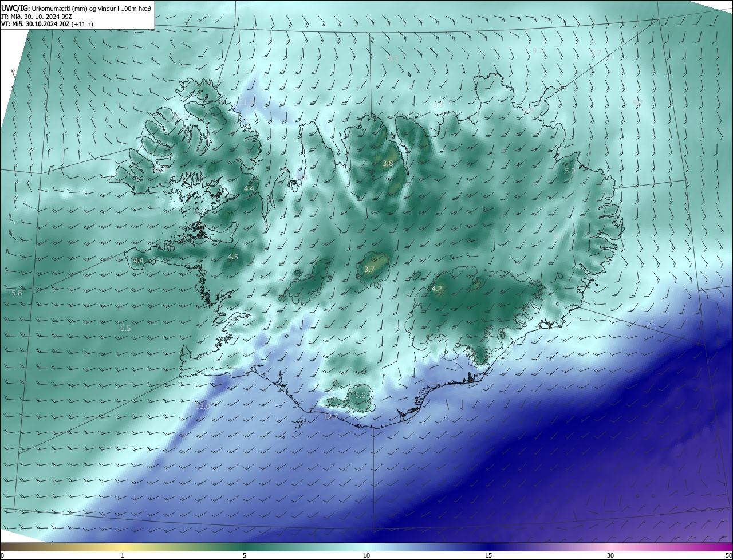The width and height of the screenshot is (733, 560).
Task: Select the initial time line "IT: Mið. 30. 10. 2024 09Z"
Action: (36, 17)
